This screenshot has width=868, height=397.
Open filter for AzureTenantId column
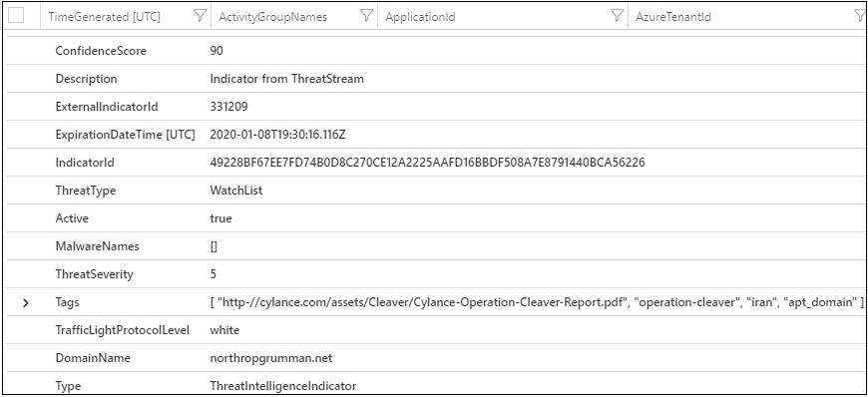click(860, 17)
